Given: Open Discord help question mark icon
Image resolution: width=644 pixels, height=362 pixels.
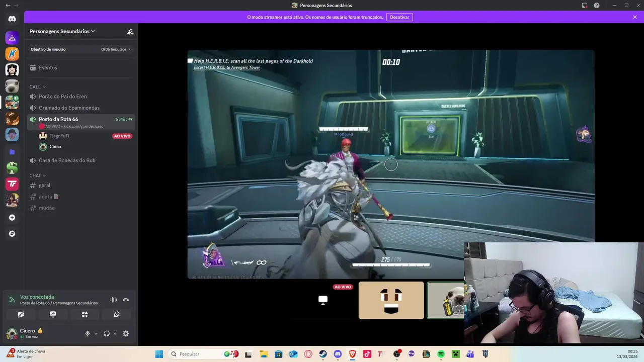Looking at the screenshot, I should click(597, 6).
